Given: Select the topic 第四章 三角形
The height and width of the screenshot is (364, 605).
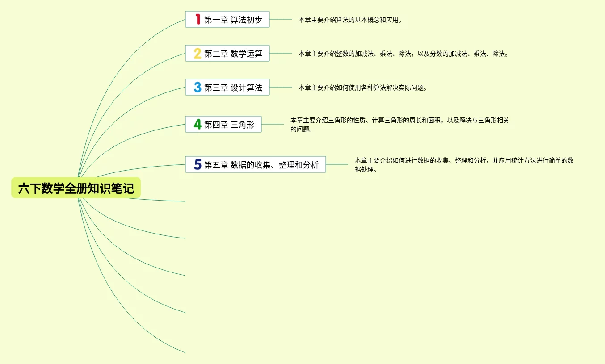Looking at the screenshot, I should [223, 124].
